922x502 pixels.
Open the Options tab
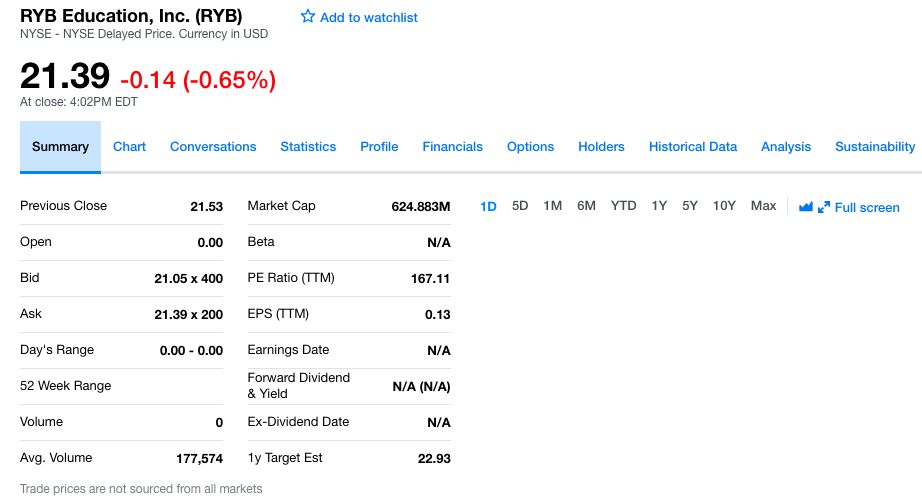click(x=530, y=147)
